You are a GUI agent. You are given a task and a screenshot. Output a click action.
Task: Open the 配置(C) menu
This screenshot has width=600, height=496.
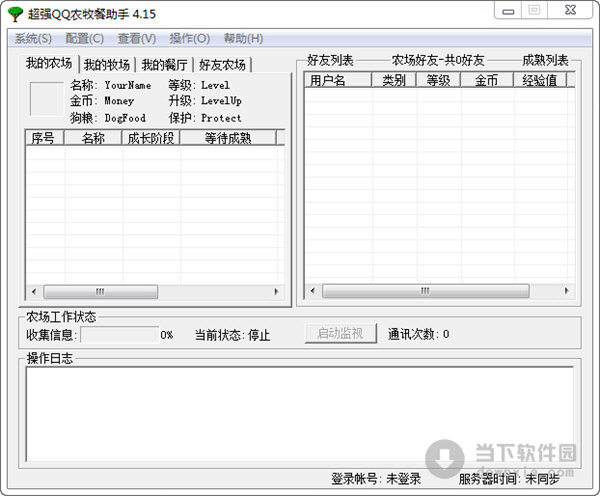pos(85,39)
